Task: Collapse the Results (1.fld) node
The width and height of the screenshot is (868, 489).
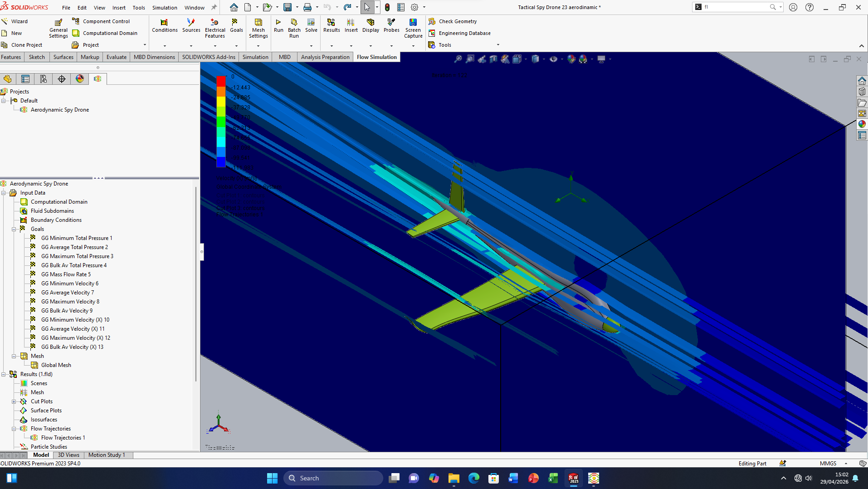Action: point(4,374)
